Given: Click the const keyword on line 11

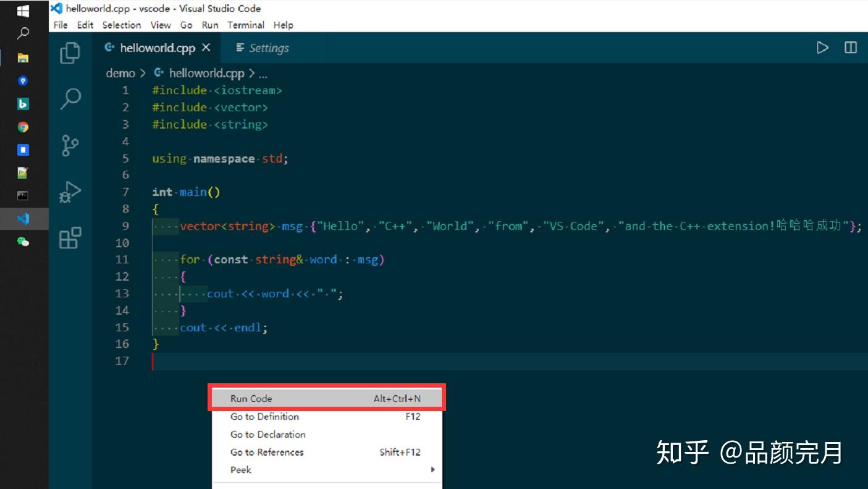Looking at the screenshot, I should click(x=230, y=260).
